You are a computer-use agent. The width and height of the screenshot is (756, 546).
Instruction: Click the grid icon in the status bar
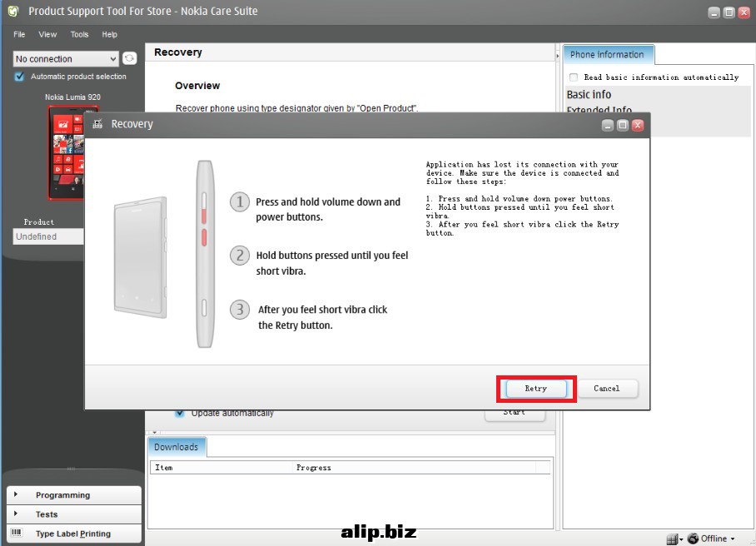point(672,539)
